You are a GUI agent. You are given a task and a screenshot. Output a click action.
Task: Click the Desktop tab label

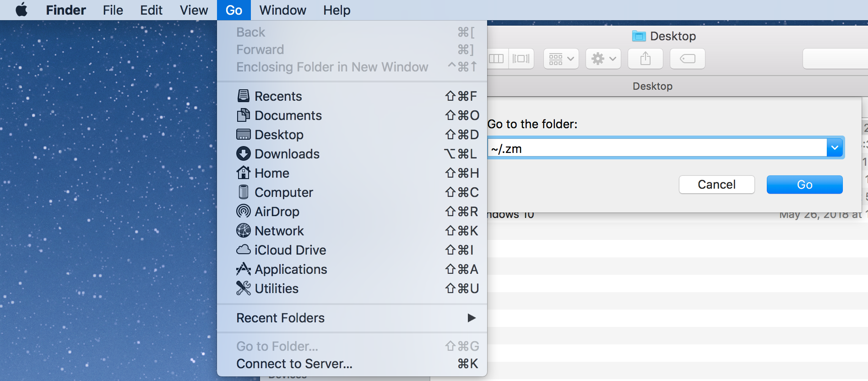pos(652,86)
